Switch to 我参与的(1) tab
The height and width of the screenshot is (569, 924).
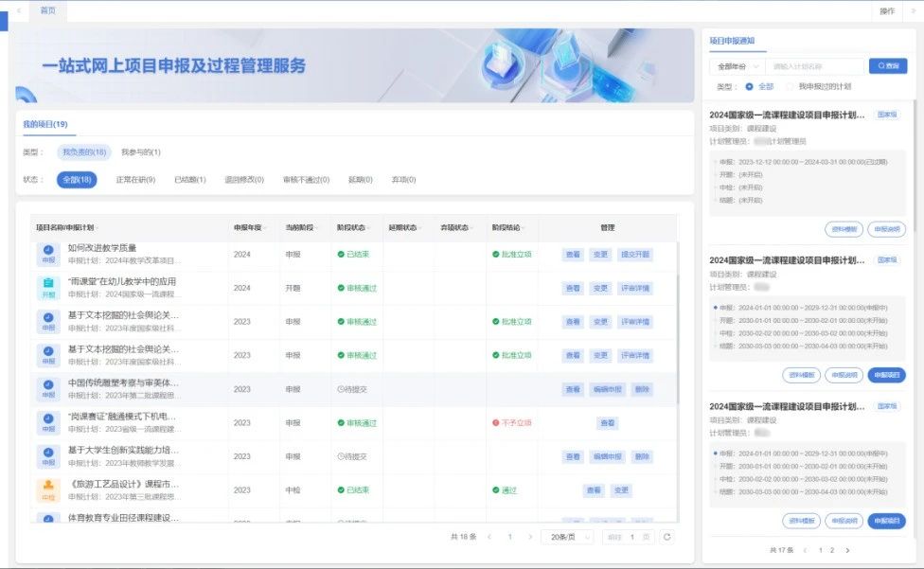click(141, 152)
